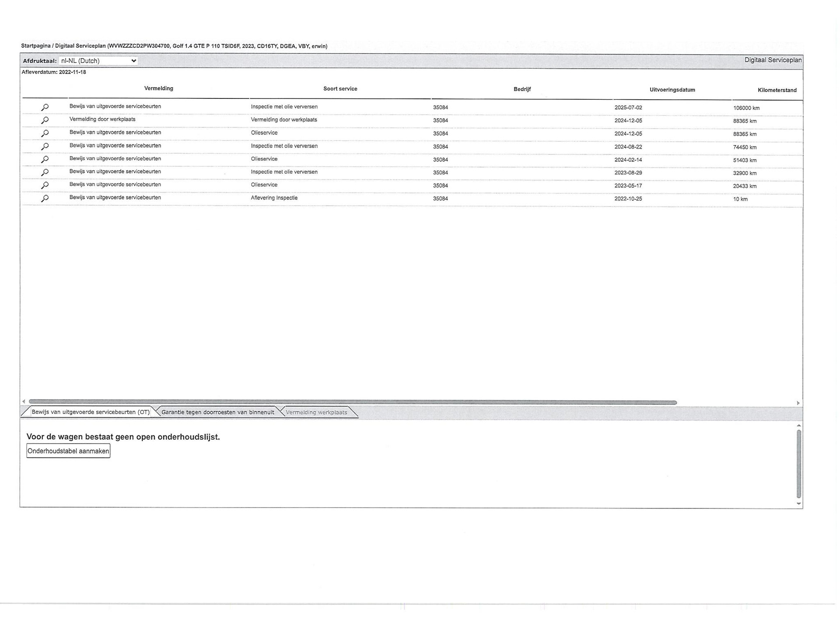840x630 pixels.
Task: Select Bewijs van uitgevoerde servicebeurten (OT) tab
Action: (x=90, y=412)
